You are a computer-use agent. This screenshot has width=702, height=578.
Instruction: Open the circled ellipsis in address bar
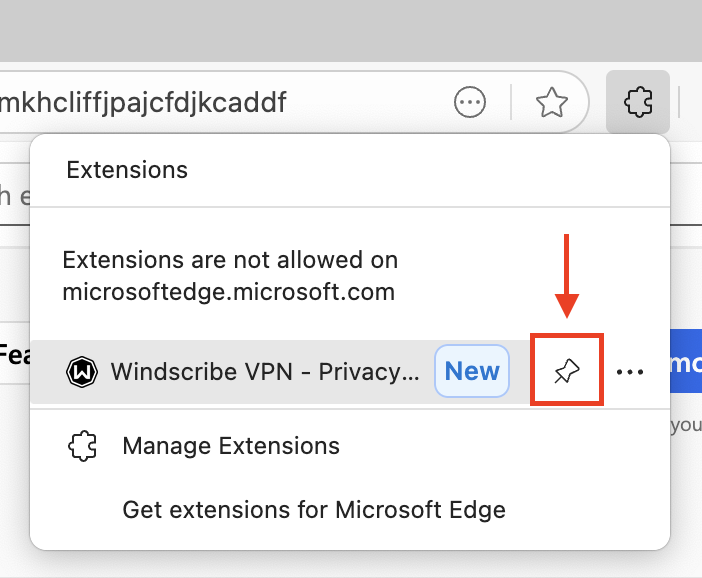[469, 101]
